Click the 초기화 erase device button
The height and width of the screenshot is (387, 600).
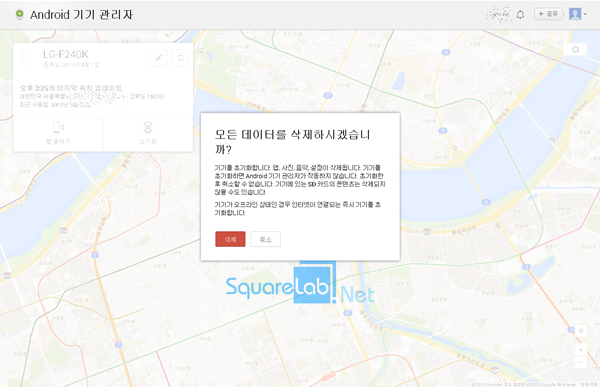pos(148,134)
